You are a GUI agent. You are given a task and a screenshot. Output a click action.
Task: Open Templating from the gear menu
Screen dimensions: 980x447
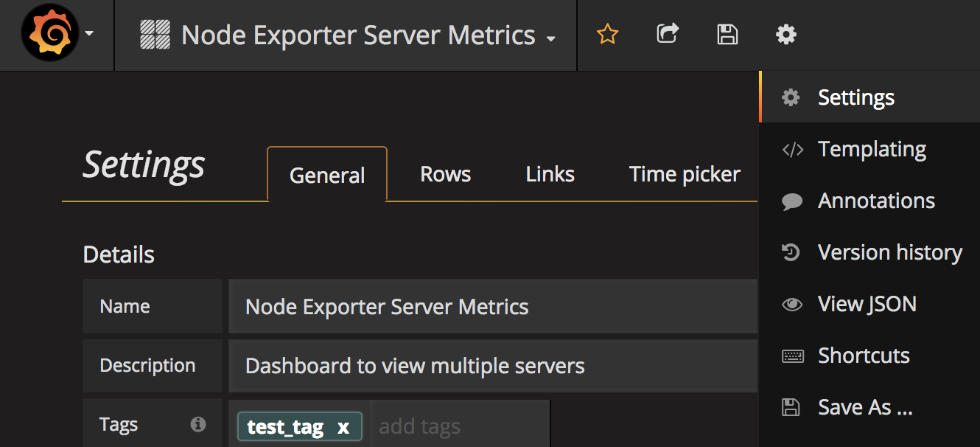pos(869,149)
